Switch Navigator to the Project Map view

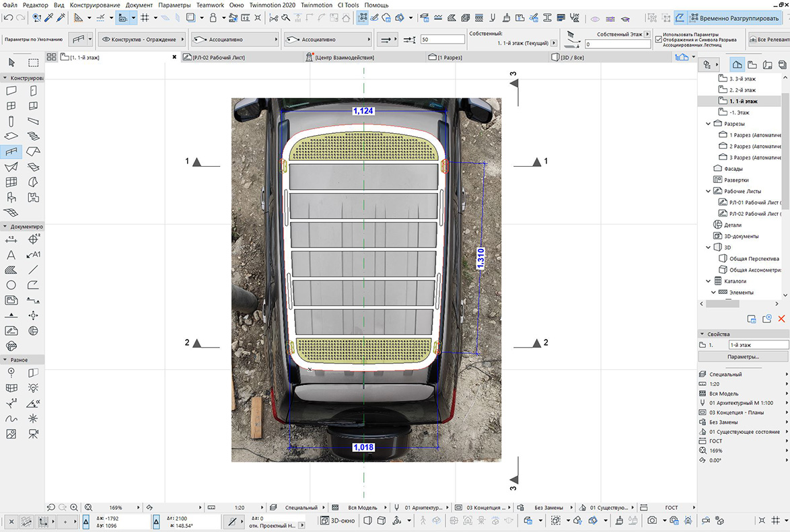(x=737, y=65)
